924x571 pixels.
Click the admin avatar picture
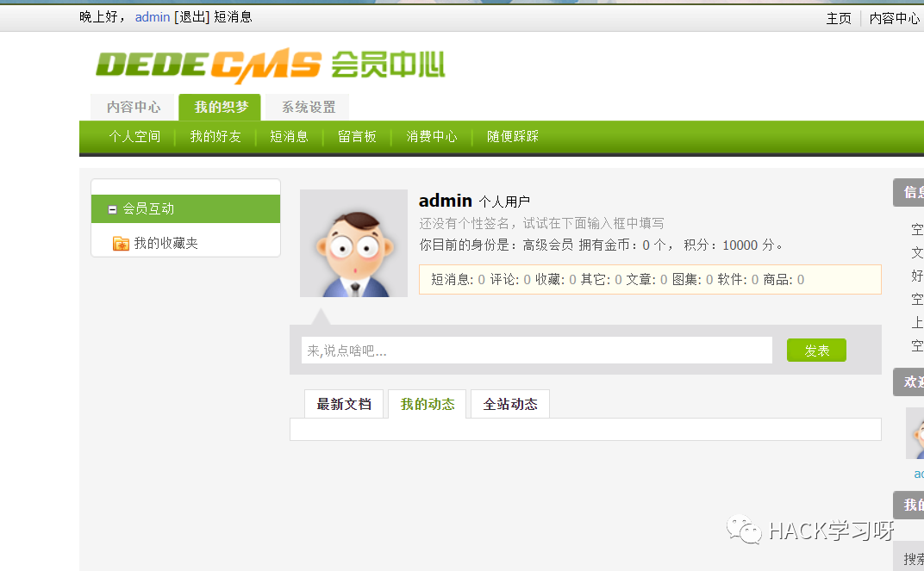(353, 243)
